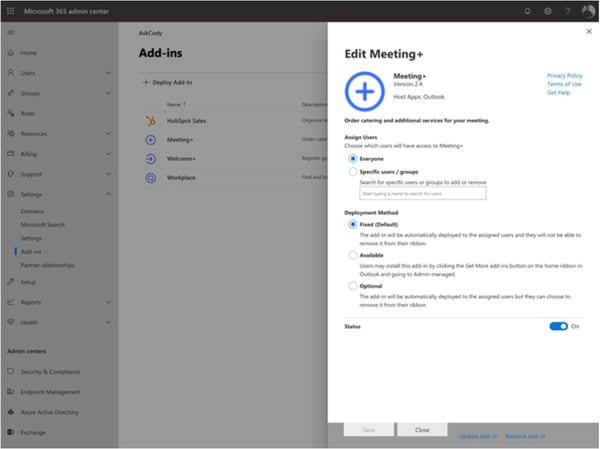The image size is (600, 449).
Task: Click the Billing card icon
Action: (11, 153)
